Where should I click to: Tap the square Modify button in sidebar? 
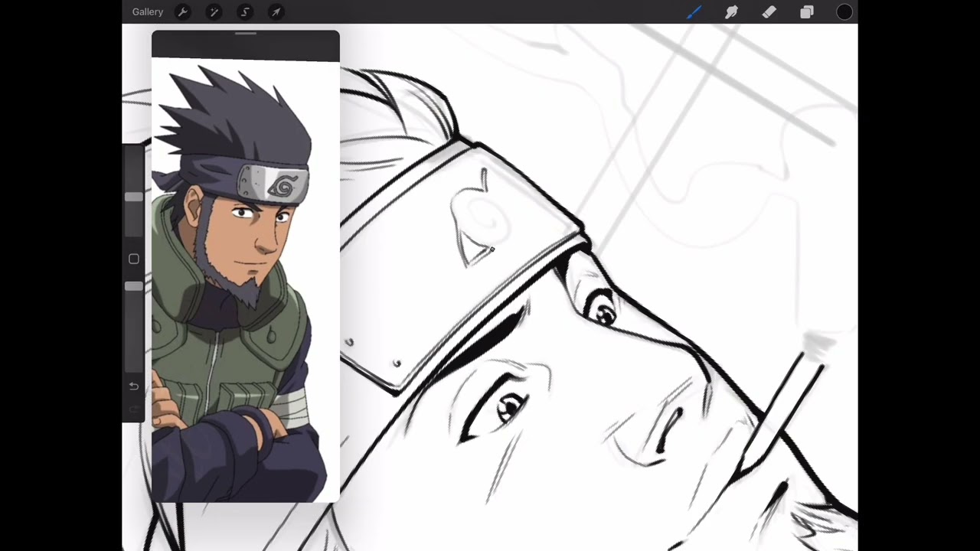click(134, 259)
